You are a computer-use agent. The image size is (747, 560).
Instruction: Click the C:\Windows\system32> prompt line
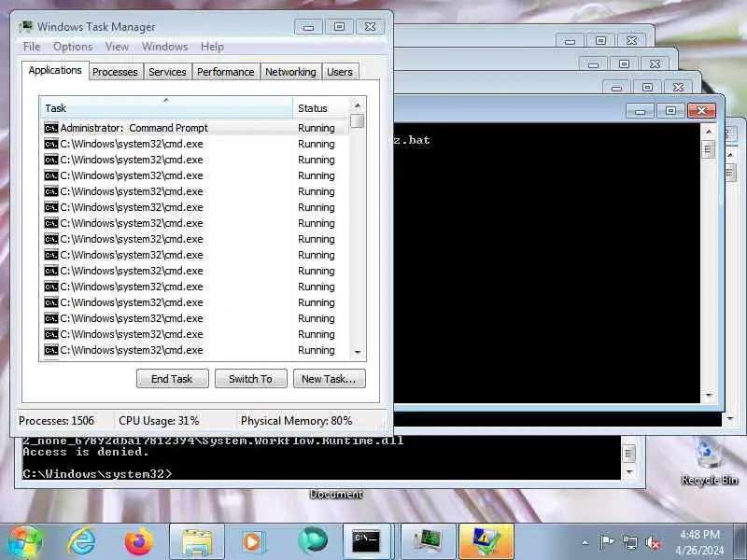[97, 474]
